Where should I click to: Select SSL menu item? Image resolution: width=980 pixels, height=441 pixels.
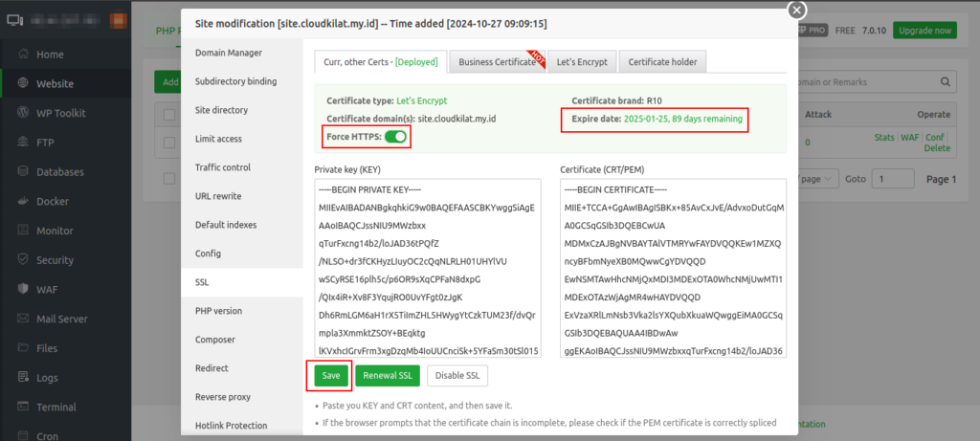pyautogui.click(x=242, y=282)
